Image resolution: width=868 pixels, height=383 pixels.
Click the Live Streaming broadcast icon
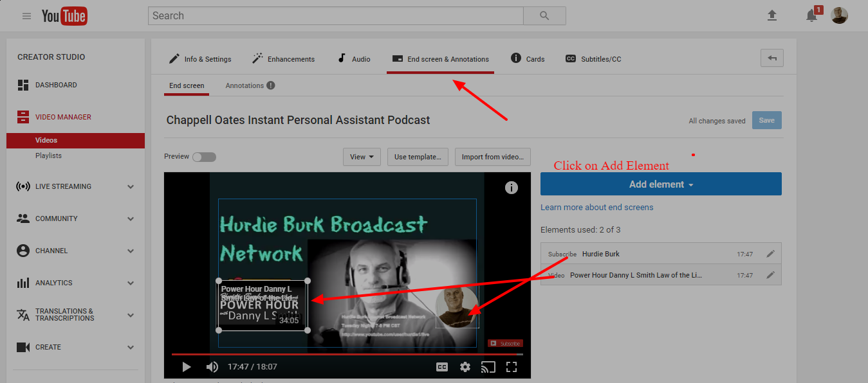[x=23, y=186]
